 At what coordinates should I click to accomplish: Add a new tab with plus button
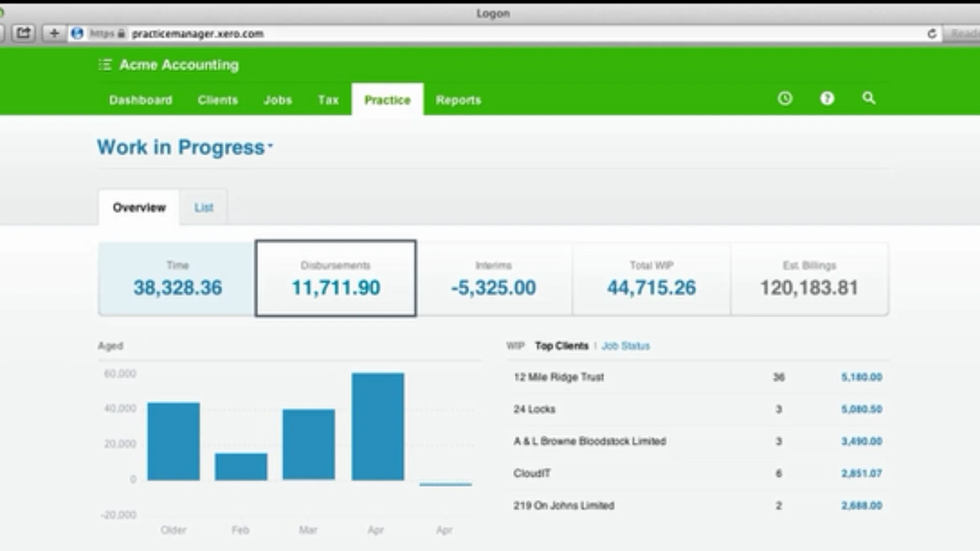click(x=54, y=34)
